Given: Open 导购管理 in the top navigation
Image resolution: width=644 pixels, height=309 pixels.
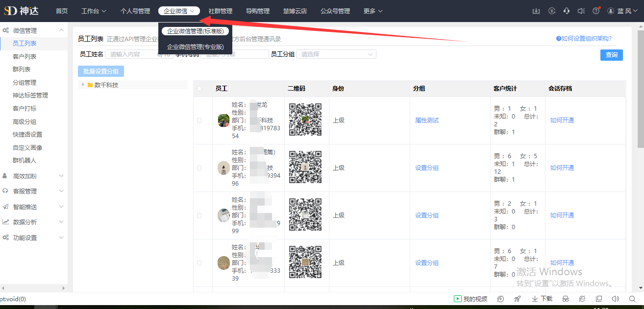Looking at the screenshot, I should tap(258, 11).
